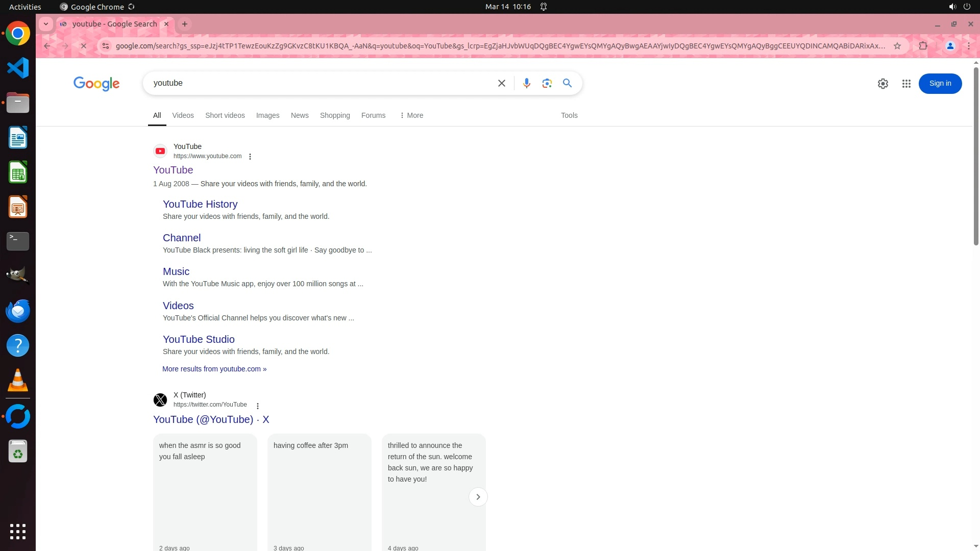The width and height of the screenshot is (980, 551).
Task: Show next tweets in the carousel
Action: [478, 497]
